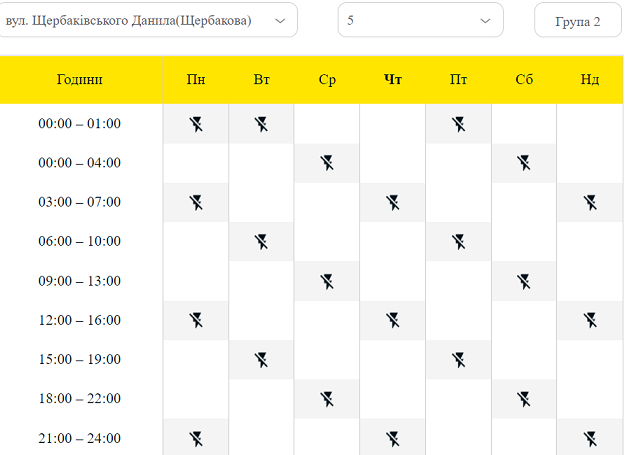The width and height of the screenshot is (627, 455).
Task: Click outage icon for Saturday 00:00 – 04:00
Action: point(524,163)
